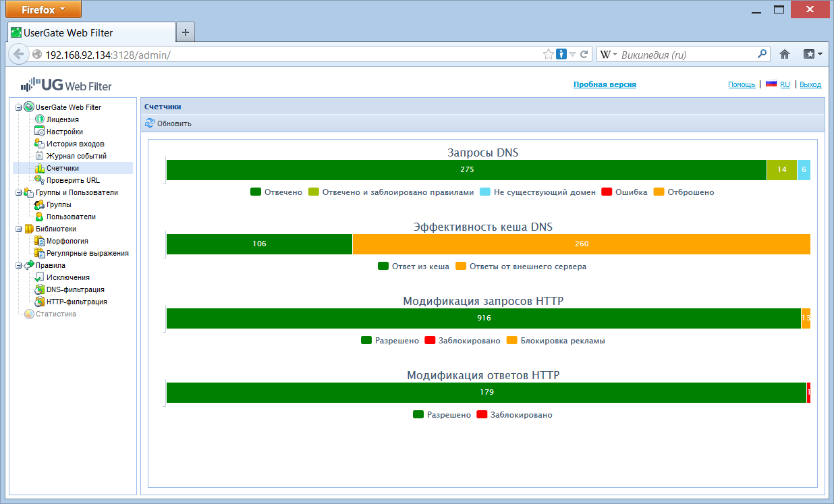Screen dimensions: 834x504
Task: Click the Russian flag language icon
Action: pyautogui.click(x=771, y=84)
